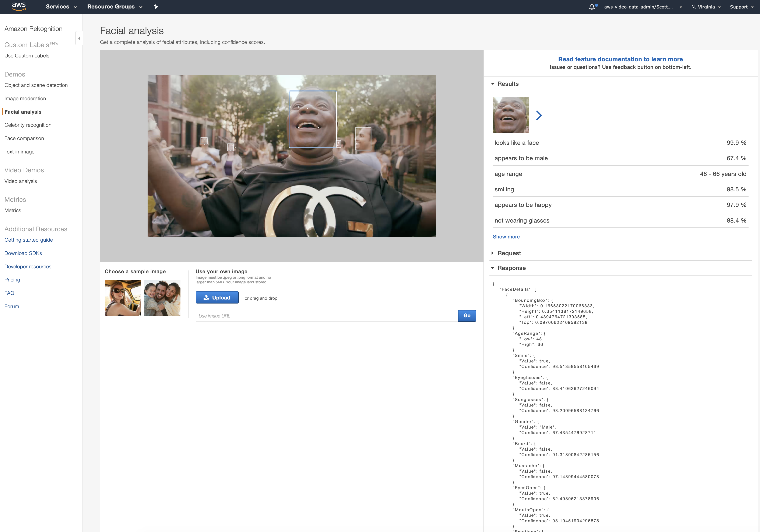Open the Resource Groups menu
The image size is (760, 532).
tap(115, 7)
